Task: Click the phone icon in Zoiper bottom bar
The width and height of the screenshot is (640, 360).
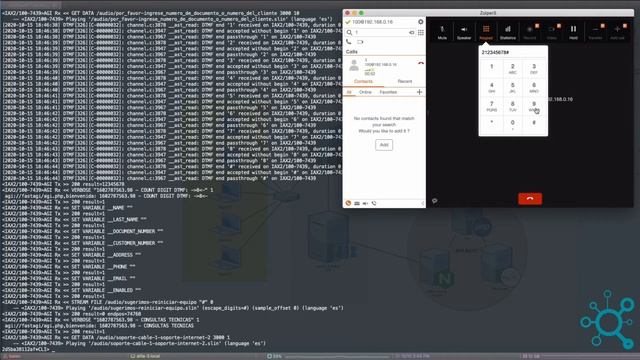Action: (374, 203)
